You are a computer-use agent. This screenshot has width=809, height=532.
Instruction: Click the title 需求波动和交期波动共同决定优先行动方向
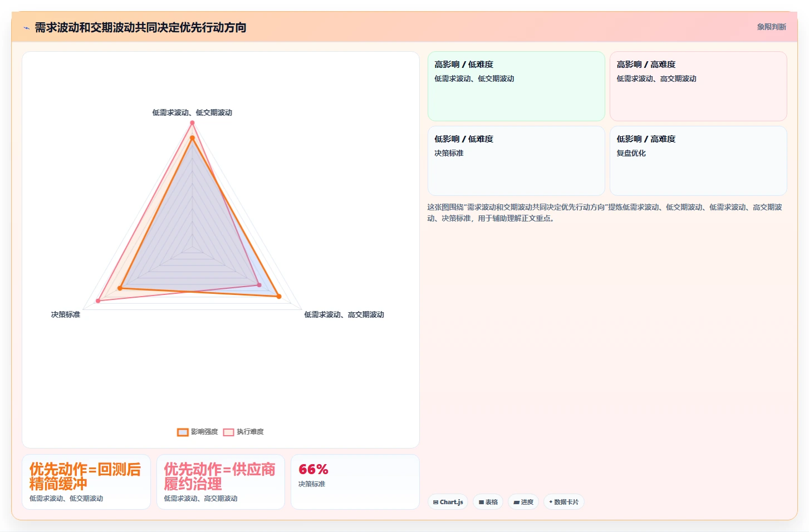coord(140,27)
